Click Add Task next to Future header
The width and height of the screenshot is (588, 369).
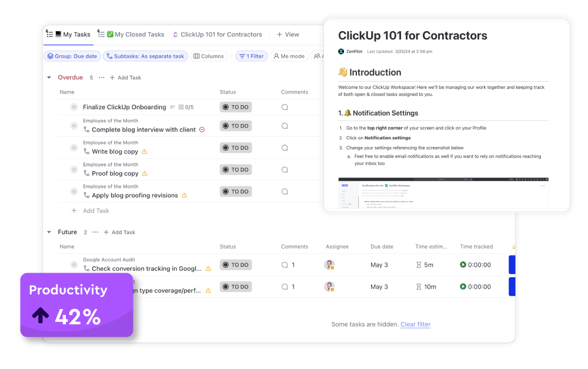(x=119, y=232)
